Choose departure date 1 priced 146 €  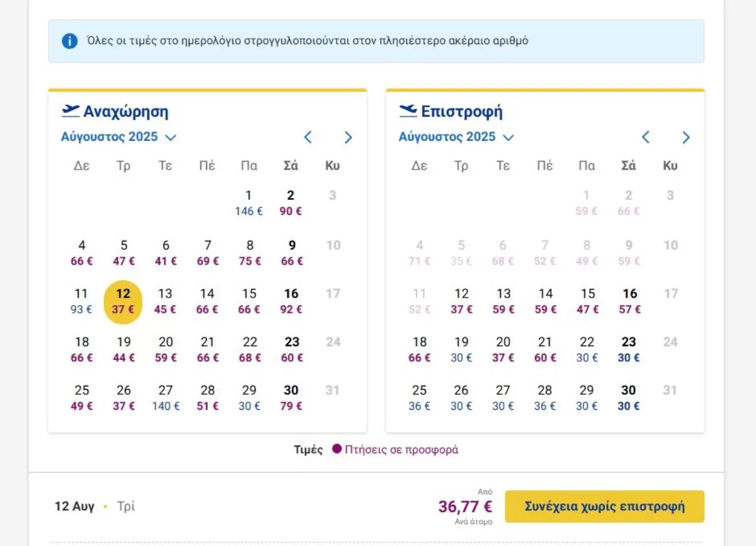coord(249,203)
